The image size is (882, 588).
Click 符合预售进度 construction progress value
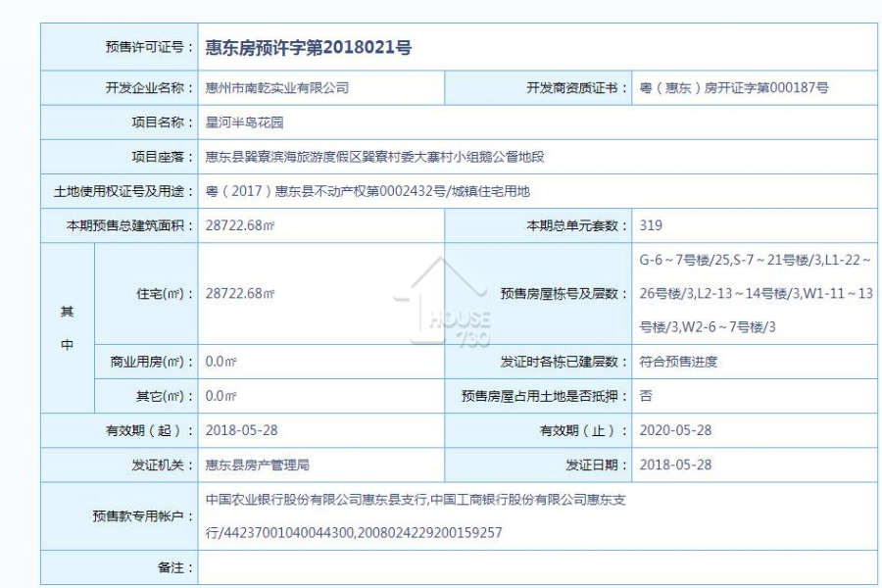pos(678,362)
